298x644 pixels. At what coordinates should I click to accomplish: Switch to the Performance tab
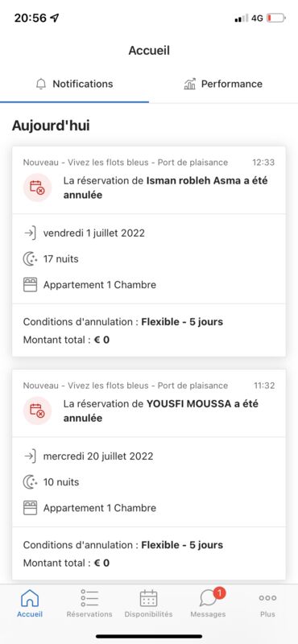coord(223,85)
